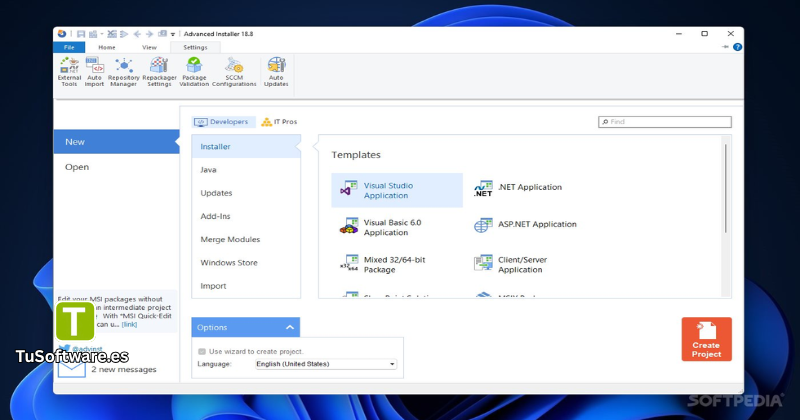Follow the [link] in the tip text
The image size is (800, 420).
tap(130, 325)
